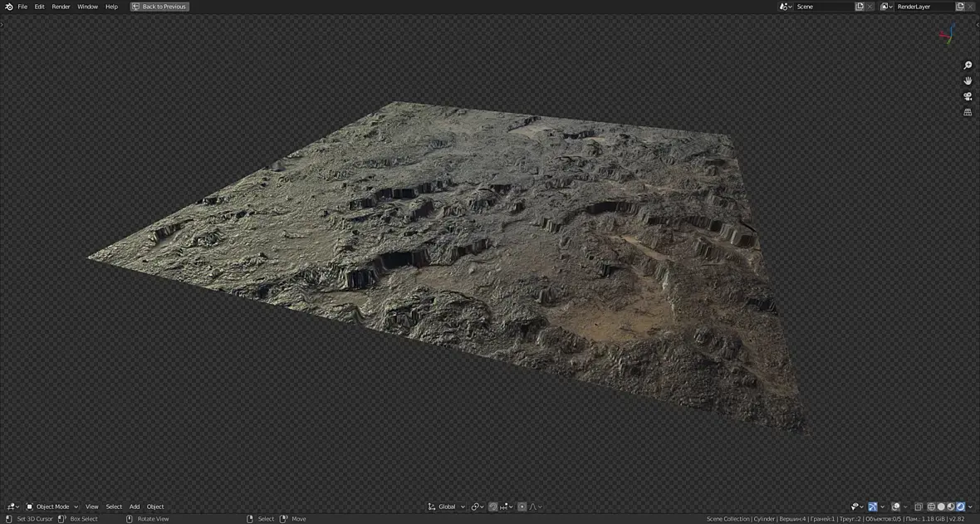980x524 pixels.
Task: Toggle snapping magnet icon
Action: click(493, 507)
